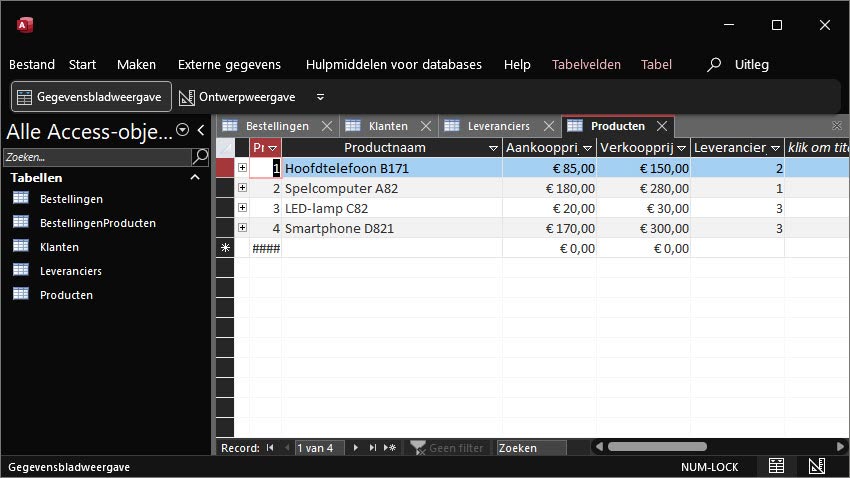850x478 pixels.
Task: Click the navigation pane search magnifier icon
Action: (200, 157)
